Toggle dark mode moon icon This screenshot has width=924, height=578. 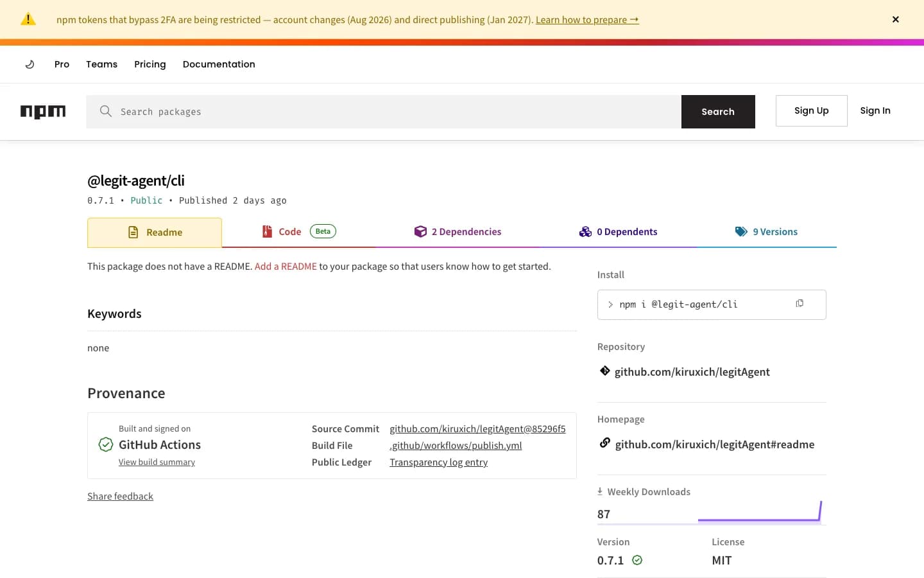(30, 64)
